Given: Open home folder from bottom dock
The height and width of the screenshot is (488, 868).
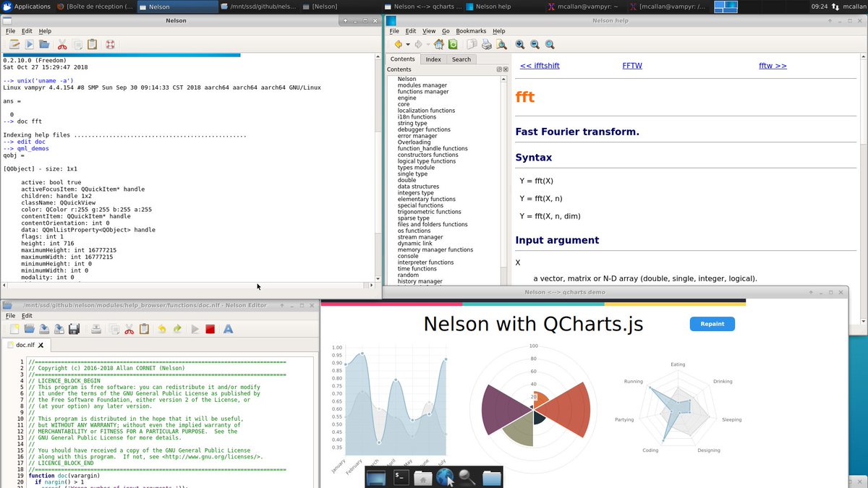Looking at the screenshot, I should pos(422,477).
